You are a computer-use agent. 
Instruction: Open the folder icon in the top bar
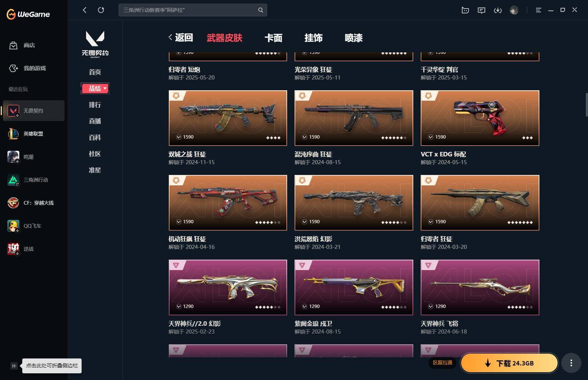pyautogui.click(x=465, y=10)
